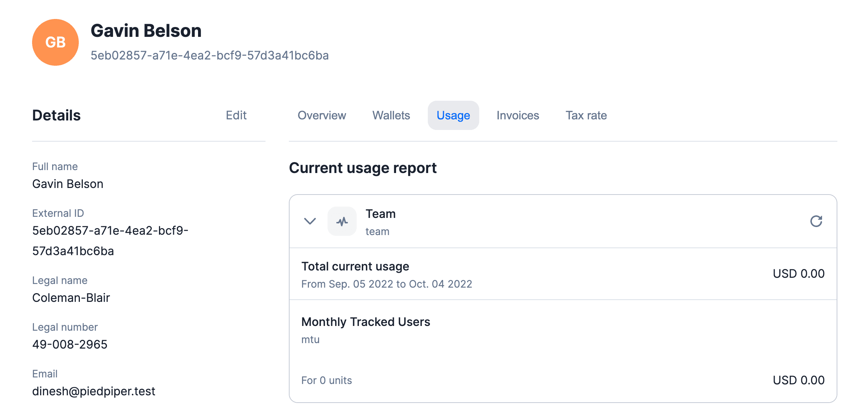Select the Wallets tab
The width and height of the screenshot is (868, 411).
[391, 115]
